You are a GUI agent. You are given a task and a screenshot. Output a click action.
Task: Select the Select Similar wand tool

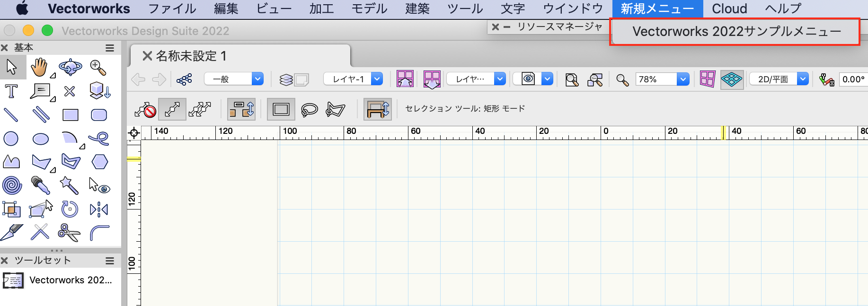[70, 185]
